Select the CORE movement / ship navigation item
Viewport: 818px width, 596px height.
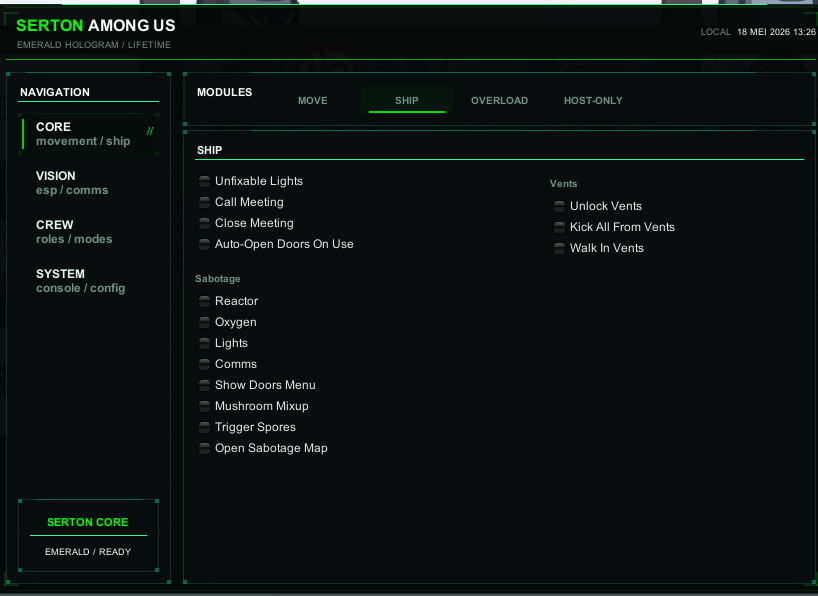(x=89, y=134)
